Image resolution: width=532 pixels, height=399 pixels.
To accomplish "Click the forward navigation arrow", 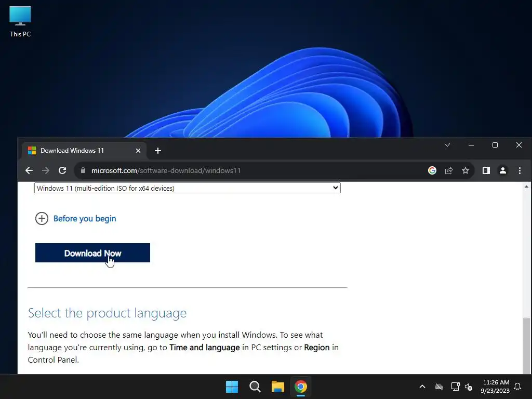I will point(46,170).
